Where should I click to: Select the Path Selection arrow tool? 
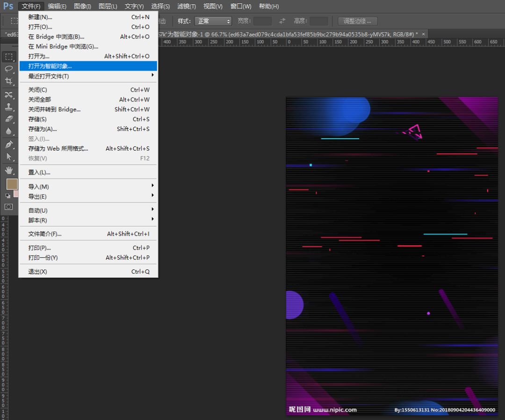(9, 157)
